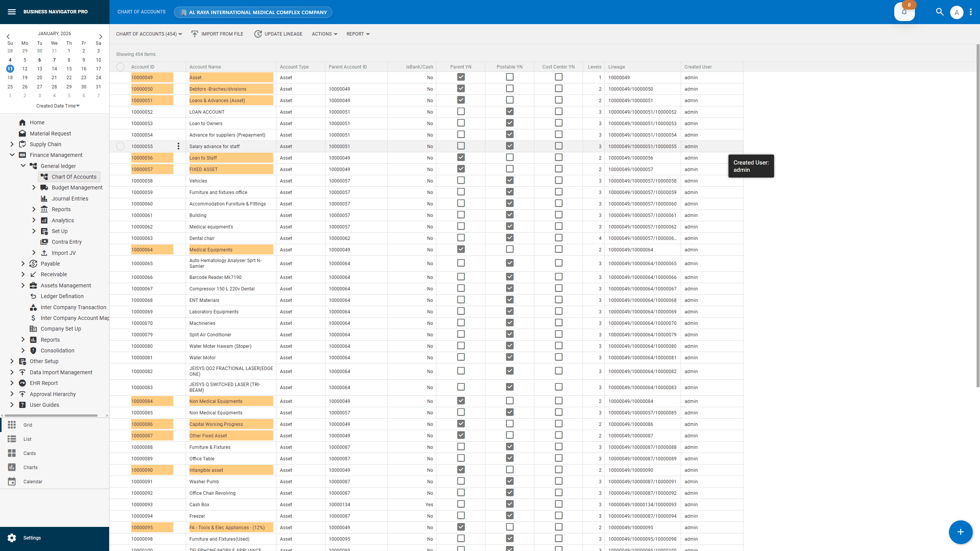Viewport: 980px width, 551px height.
Task: Check Parent YN for account 10000052
Action: 461,111
